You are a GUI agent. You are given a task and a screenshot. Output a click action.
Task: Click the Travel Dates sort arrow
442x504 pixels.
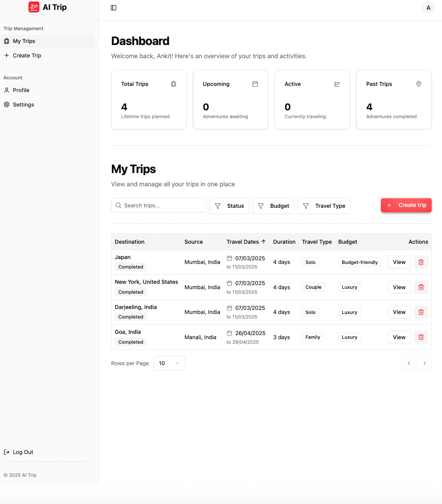click(264, 242)
